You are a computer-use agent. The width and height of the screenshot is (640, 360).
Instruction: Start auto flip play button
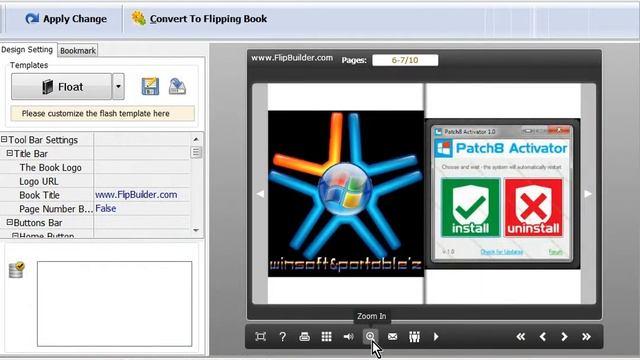pos(436,337)
